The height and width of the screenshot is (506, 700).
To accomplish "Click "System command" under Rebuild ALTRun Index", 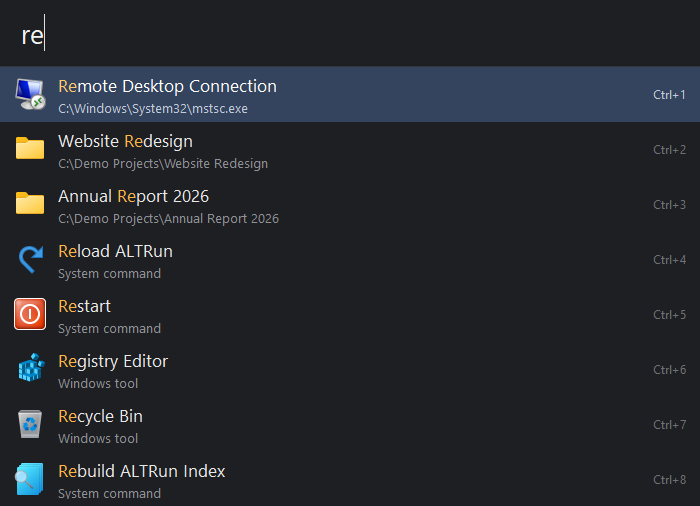I will click(x=109, y=493).
